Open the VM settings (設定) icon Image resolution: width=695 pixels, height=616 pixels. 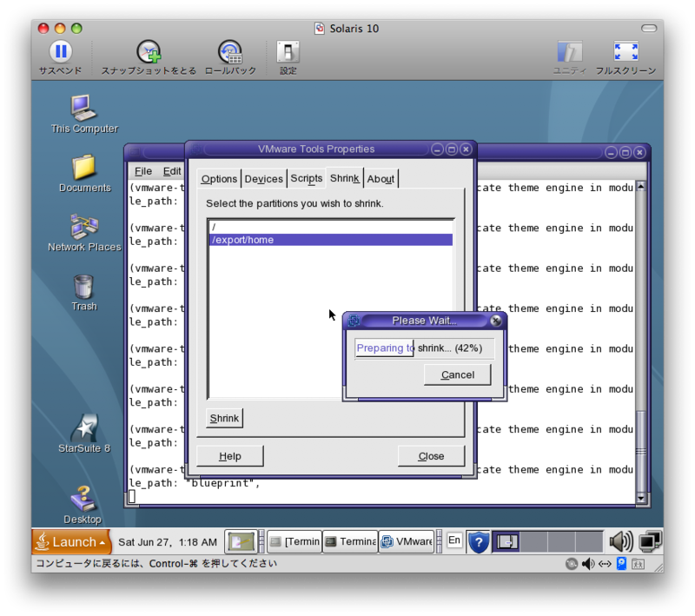pos(288,52)
